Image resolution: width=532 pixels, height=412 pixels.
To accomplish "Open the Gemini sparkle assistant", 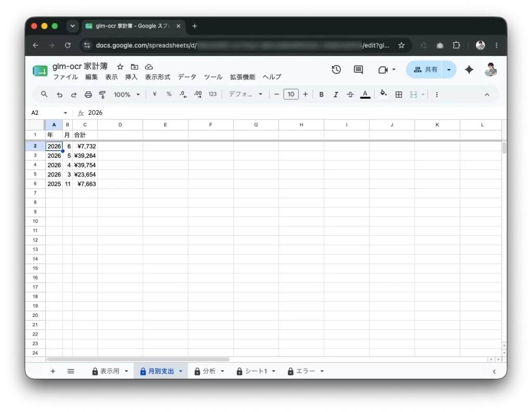I will (x=469, y=70).
